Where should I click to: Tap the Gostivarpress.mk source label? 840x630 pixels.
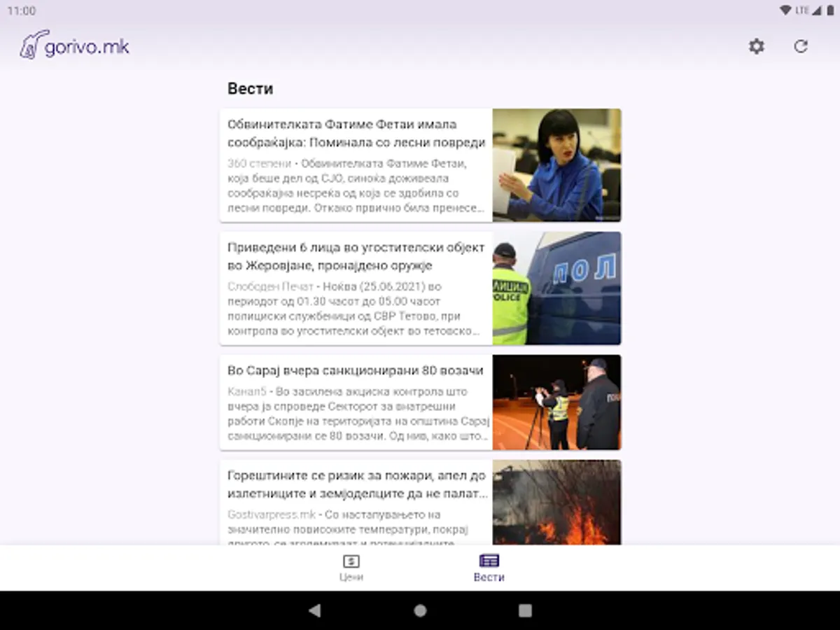tap(272, 514)
